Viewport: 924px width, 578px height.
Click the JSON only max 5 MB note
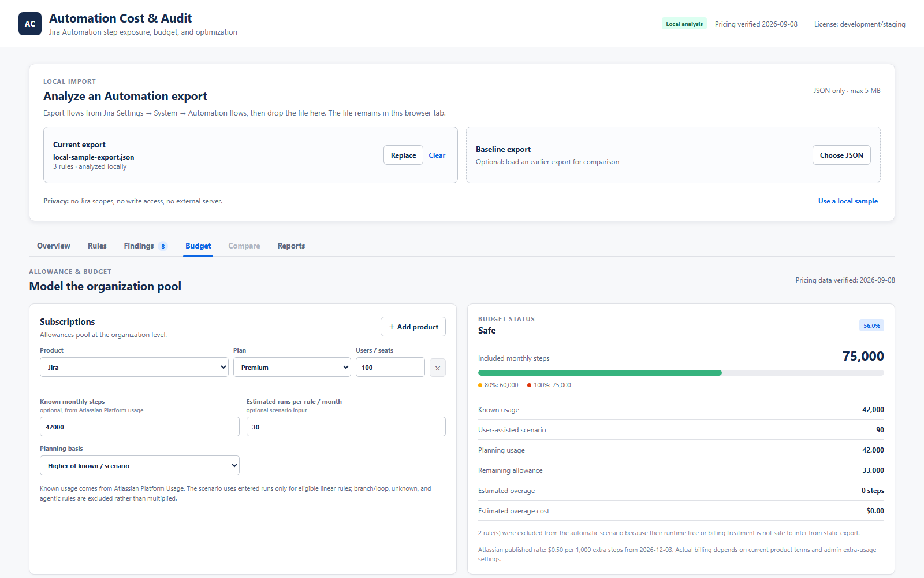pyautogui.click(x=847, y=91)
